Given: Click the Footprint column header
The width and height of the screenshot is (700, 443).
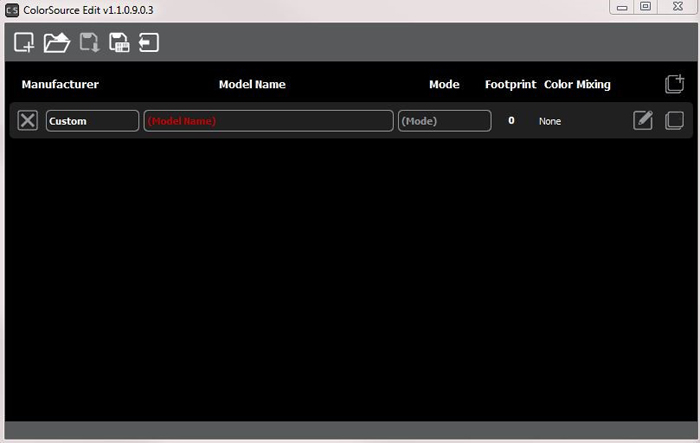Looking at the screenshot, I should point(511,84).
